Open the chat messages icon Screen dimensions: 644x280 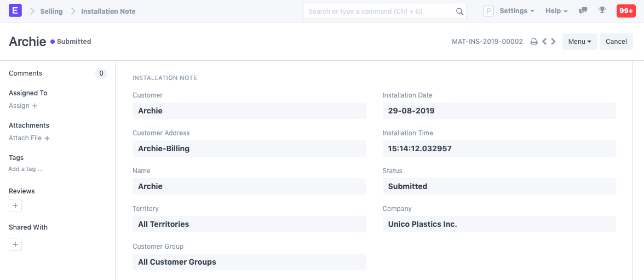(x=583, y=11)
